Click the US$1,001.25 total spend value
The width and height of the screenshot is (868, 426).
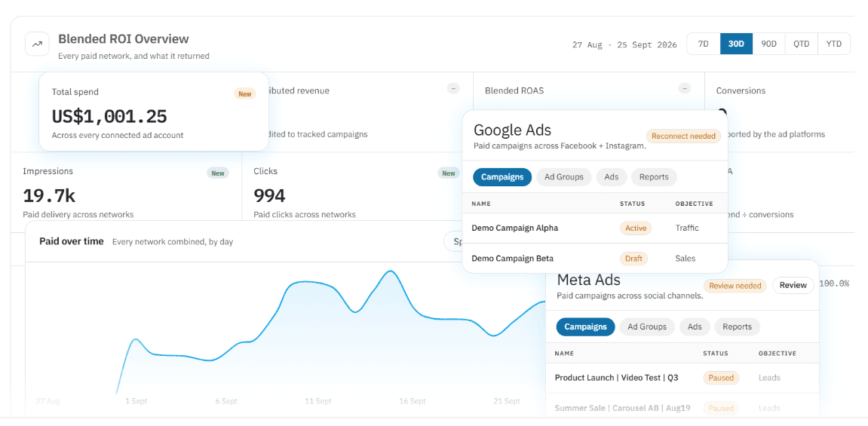click(109, 116)
